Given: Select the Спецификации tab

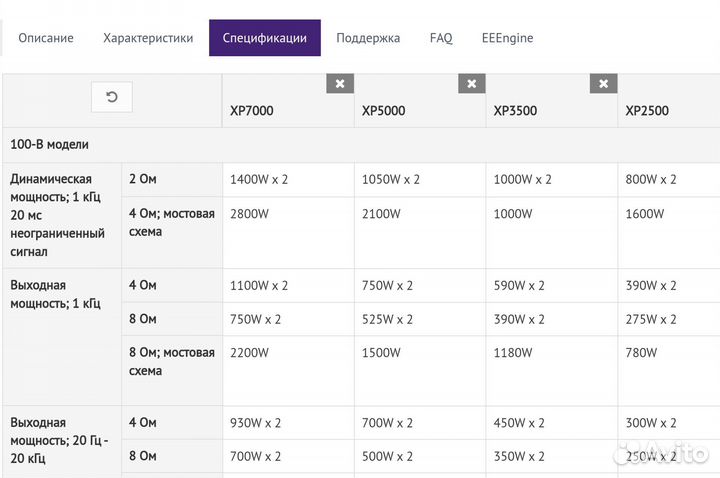Looking at the screenshot, I should (x=265, y=38).
